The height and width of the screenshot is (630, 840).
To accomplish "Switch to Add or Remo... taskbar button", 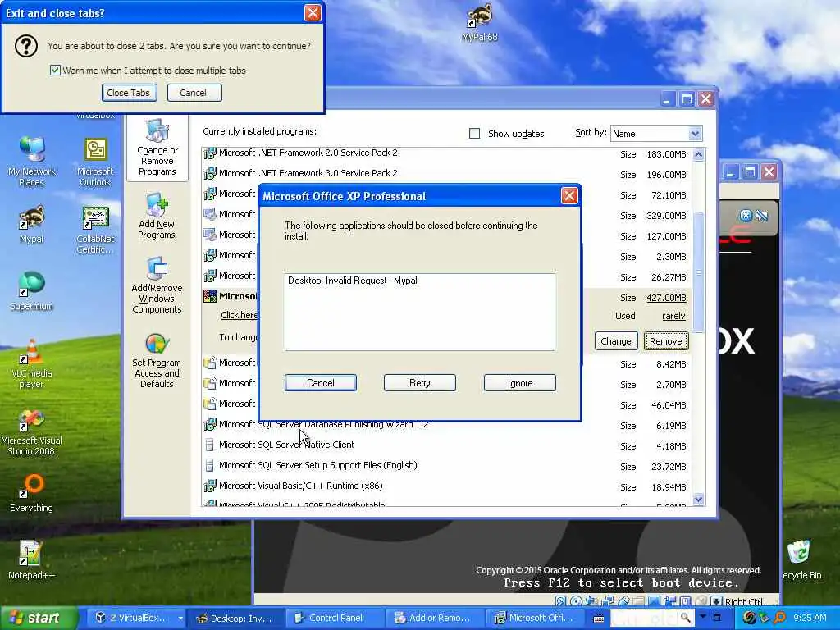I will 435,619.
